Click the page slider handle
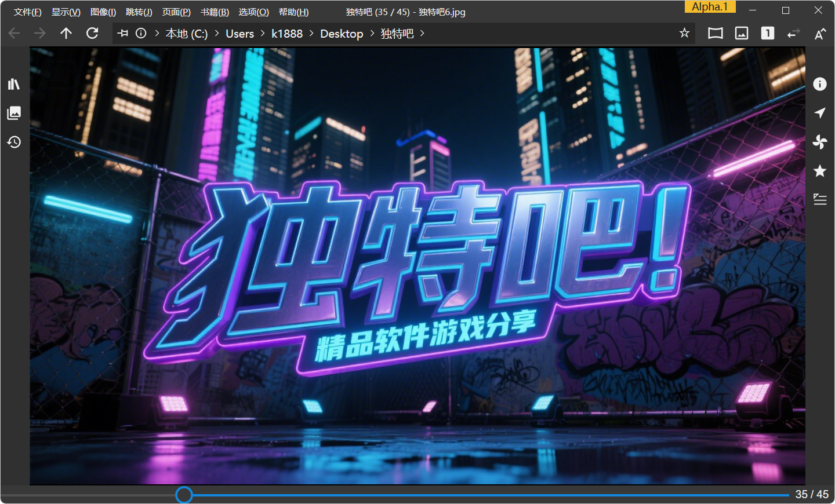The width and height of the screenshot is (835, 504). pos(184,495)
